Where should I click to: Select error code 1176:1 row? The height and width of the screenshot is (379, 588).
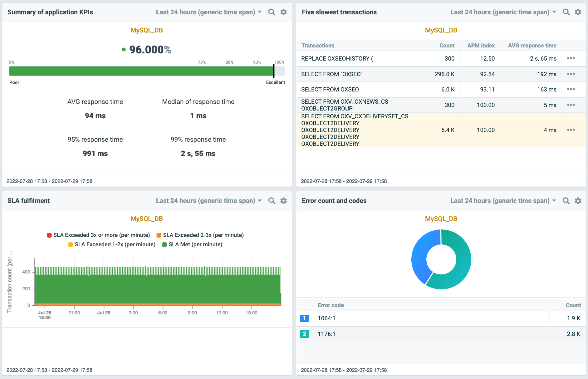[326, 334]
